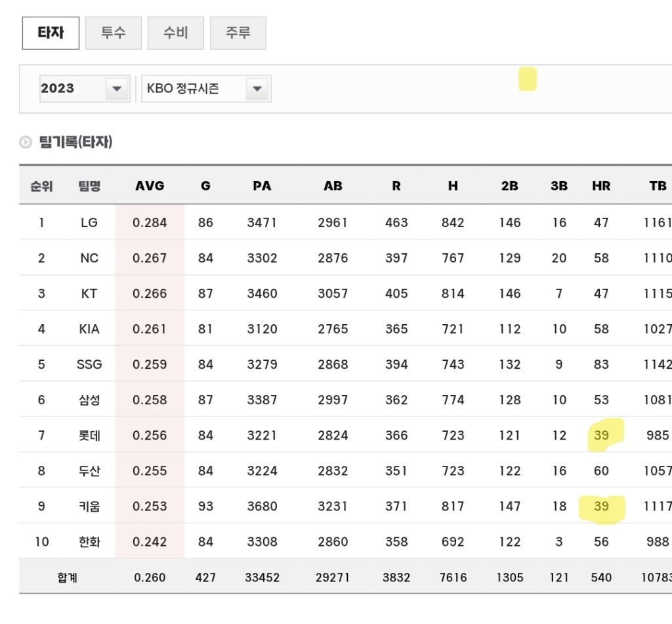Switch to the 주루 tab

click(x=238, y=33)
